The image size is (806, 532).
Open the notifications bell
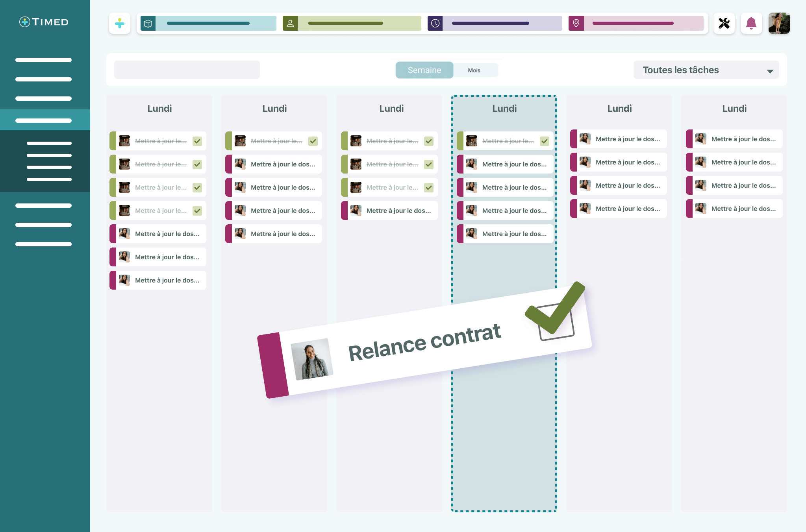coord(751,24)
